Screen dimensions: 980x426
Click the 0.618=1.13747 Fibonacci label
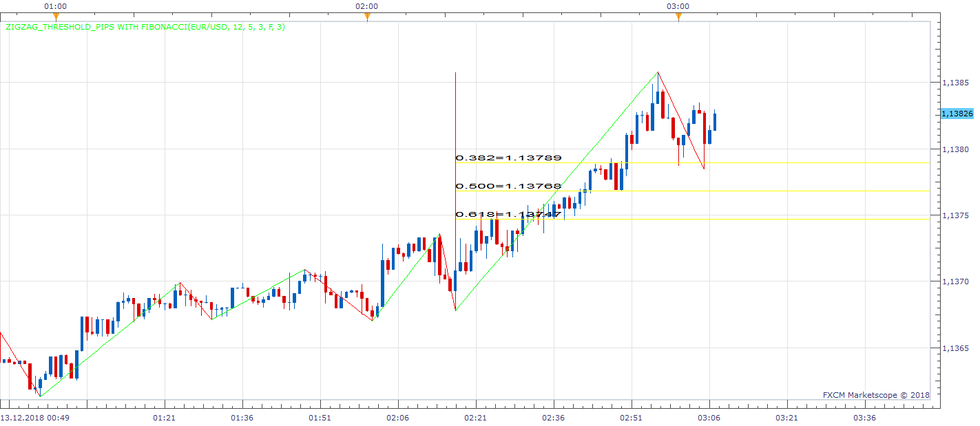coord(508,214)
